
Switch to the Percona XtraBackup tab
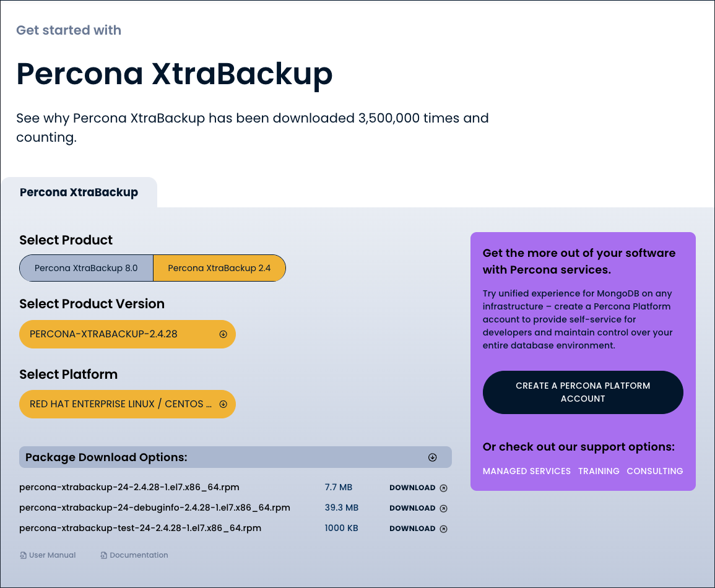[x=79, y=192]
